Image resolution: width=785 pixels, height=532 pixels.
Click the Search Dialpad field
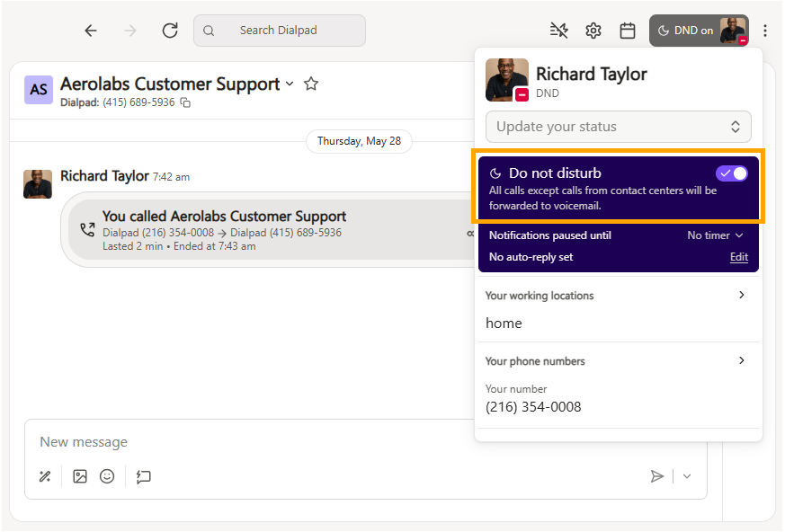[280, 31]
